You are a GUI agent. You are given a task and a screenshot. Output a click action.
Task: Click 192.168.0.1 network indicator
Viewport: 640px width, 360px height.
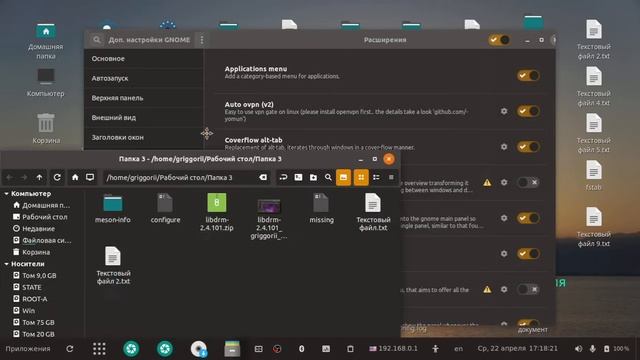click(393, 349)
